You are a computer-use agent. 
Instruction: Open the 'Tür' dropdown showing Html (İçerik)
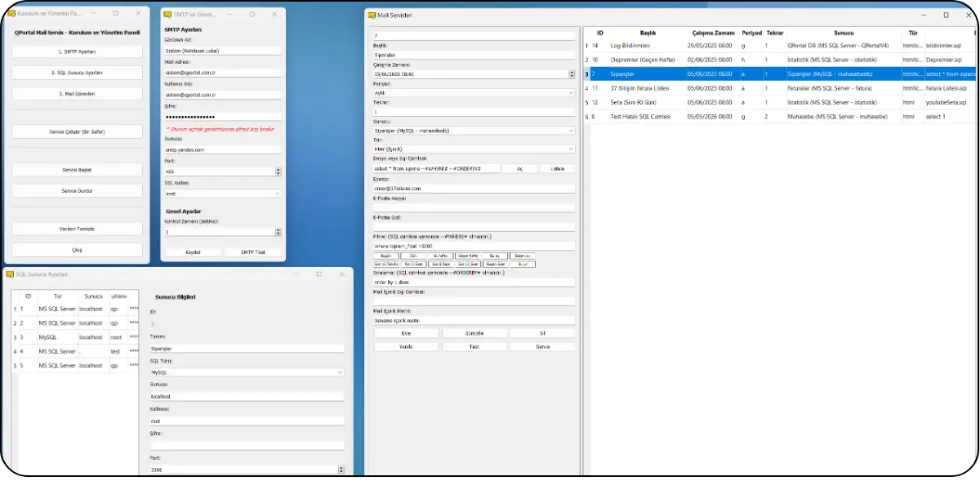click(x=474, y=149)
